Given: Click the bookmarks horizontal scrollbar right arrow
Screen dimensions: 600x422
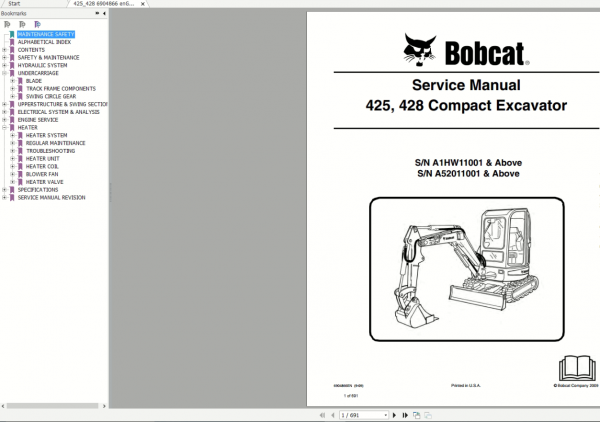Looking at the screenshot, I should pyautogui.click(x=104, y=406).
